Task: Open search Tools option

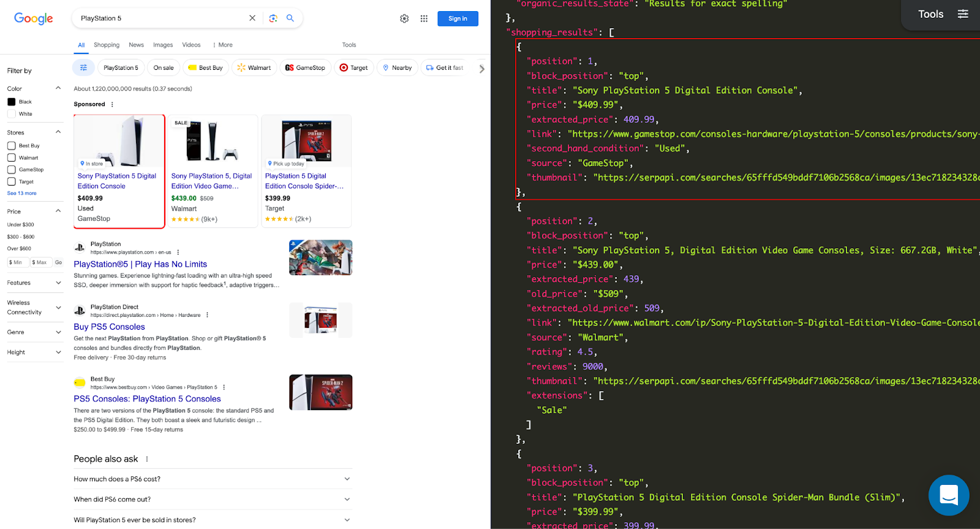Action: tap(349, 45)
